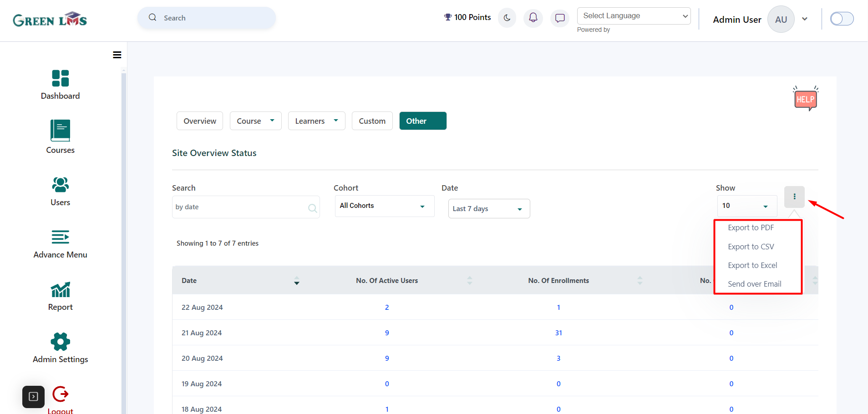Open the Users sidebar icon
The width and height of the screenshot is (868, 414).
click(x=60, y=185)
